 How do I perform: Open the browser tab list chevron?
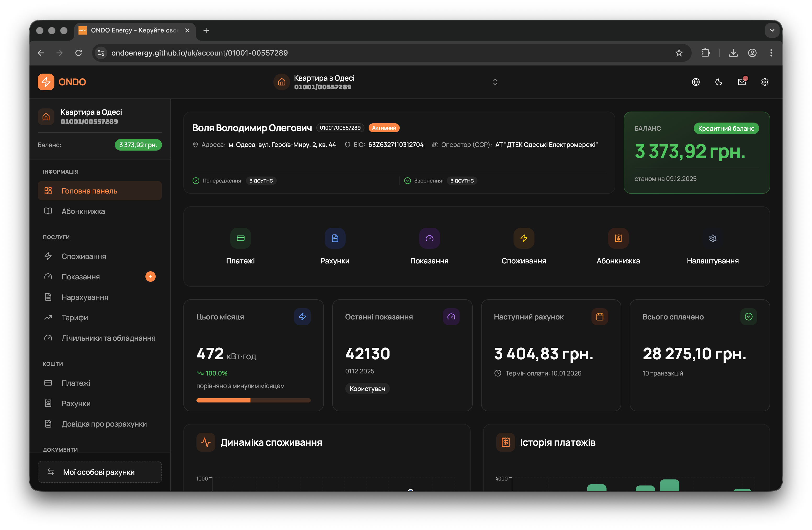[x=772, y=30]
